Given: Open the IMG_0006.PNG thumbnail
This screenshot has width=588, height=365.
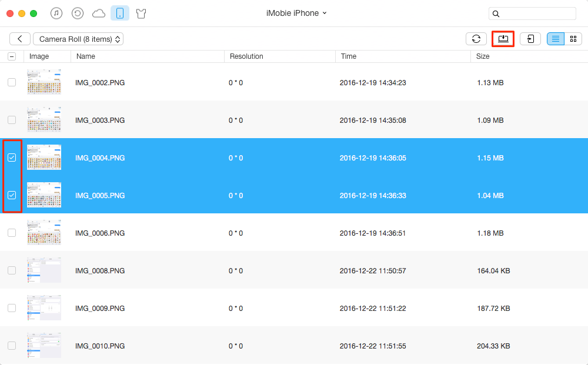Looking at the screenshot, I should pyautogui.click(x=44, y=232).
